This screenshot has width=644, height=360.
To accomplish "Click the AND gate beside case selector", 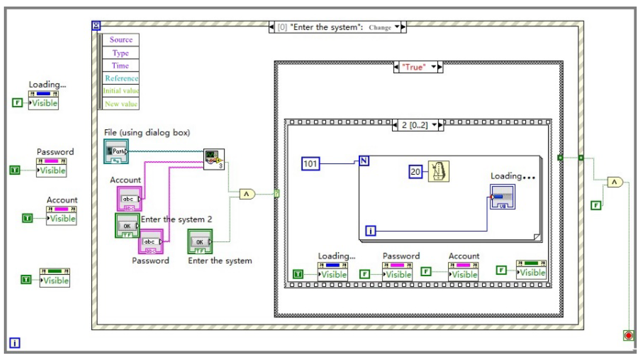I will pyautogui.click(x=247, y=194).
